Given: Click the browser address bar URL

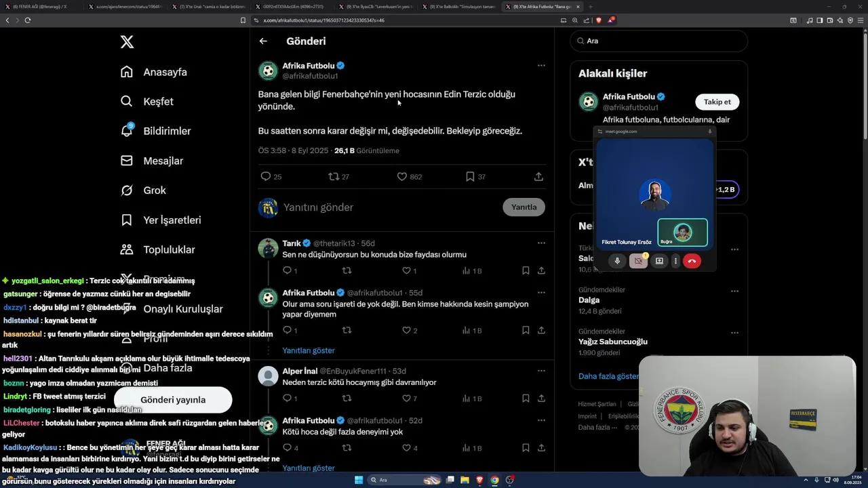Looking at the screenshot, I should pos(324,20).
